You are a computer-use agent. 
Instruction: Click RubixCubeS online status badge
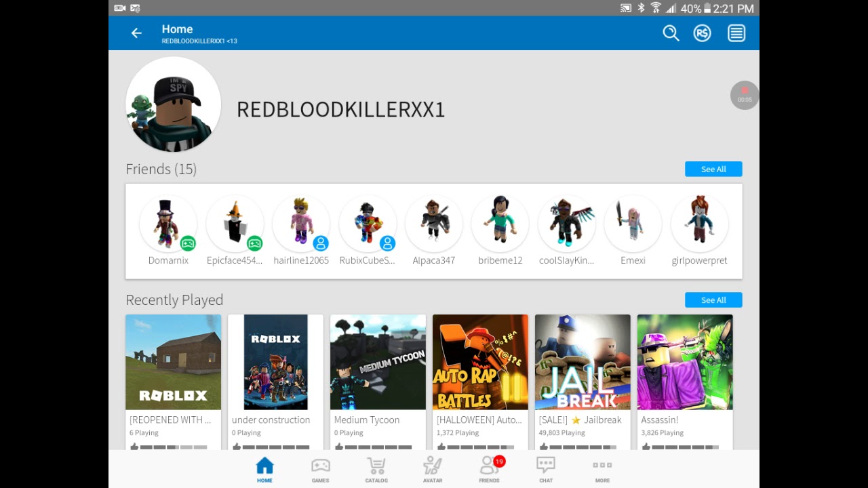(x=387, y=243)
